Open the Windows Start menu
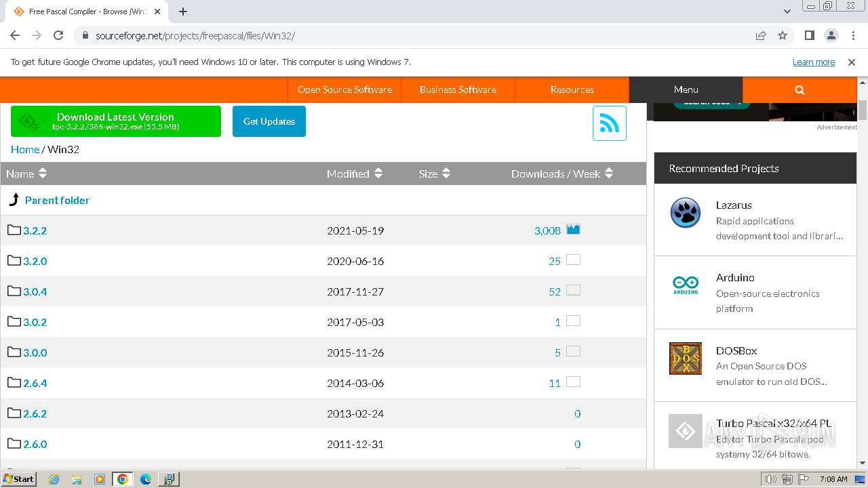Image resolution: width=868 pixels, height=488 pixels. tap(19, 479)
